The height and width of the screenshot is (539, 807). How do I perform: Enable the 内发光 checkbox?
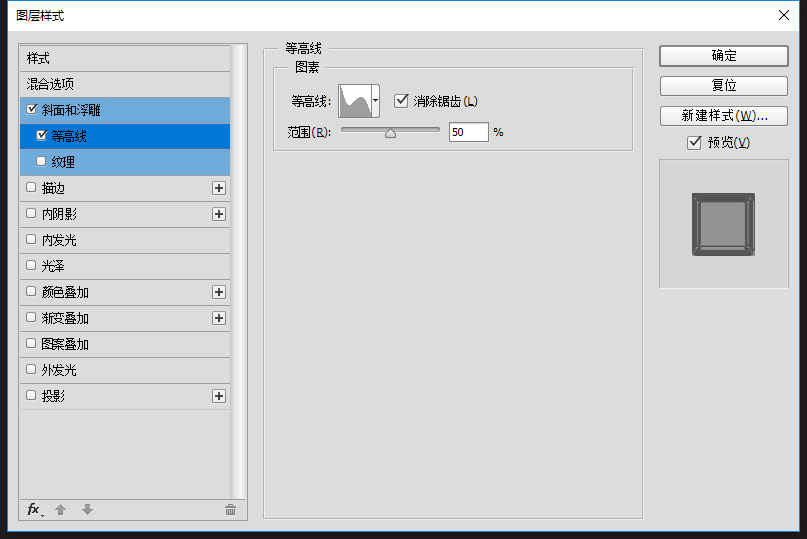coord(31,239)
